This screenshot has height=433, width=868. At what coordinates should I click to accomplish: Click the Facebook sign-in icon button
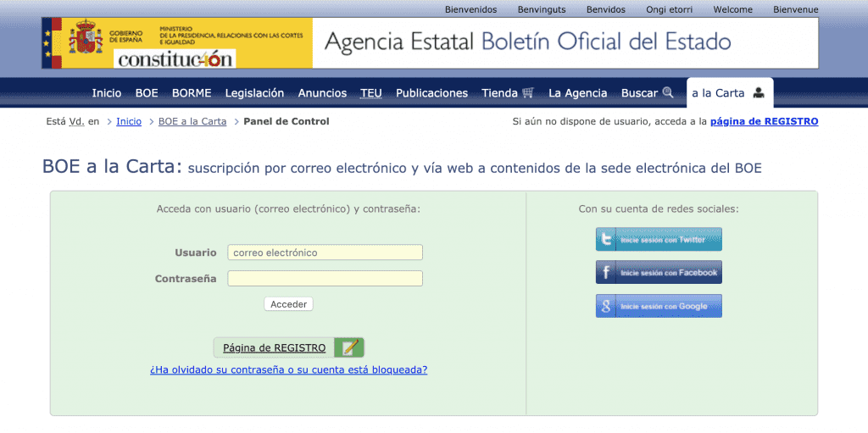tap(606, 273)
